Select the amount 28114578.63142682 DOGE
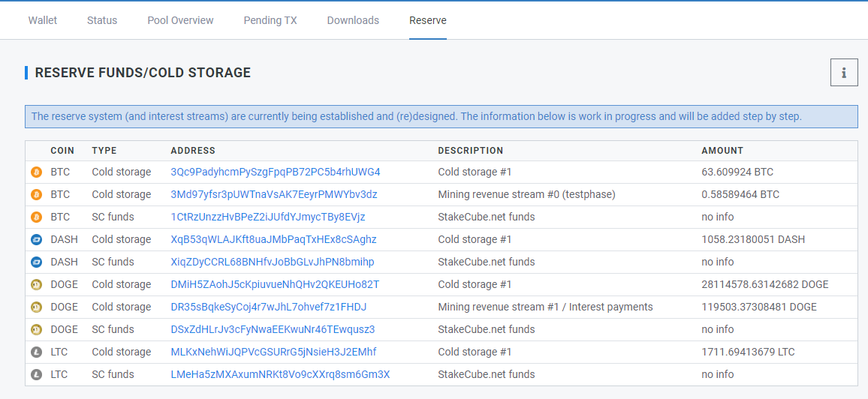The height and width of the screenshot is (399, 868). pyautogui.click(x=765, y=284)
